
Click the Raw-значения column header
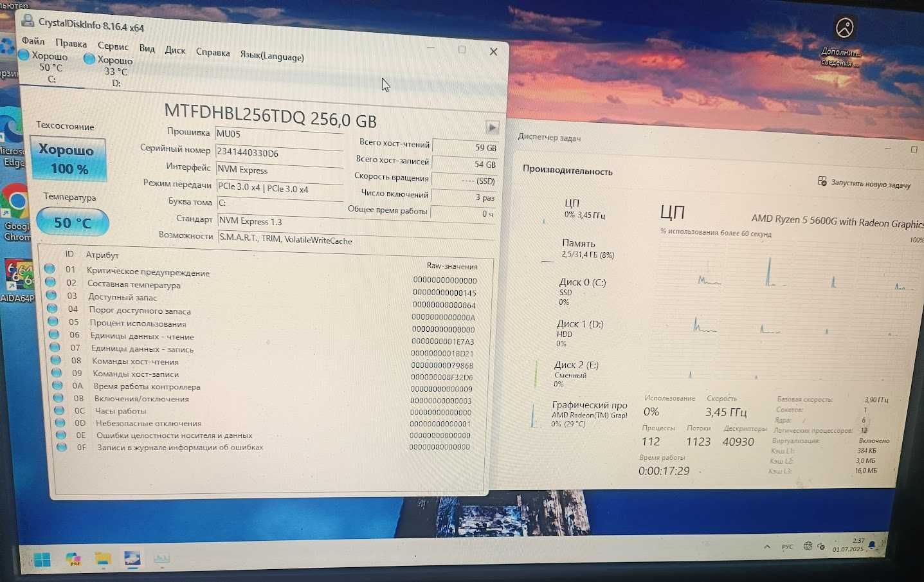452,266
